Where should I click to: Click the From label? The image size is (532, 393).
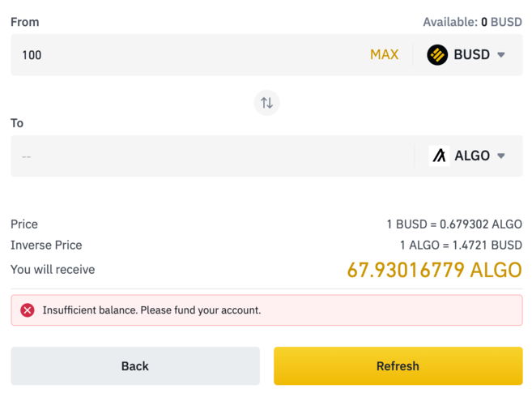point(24,23)
